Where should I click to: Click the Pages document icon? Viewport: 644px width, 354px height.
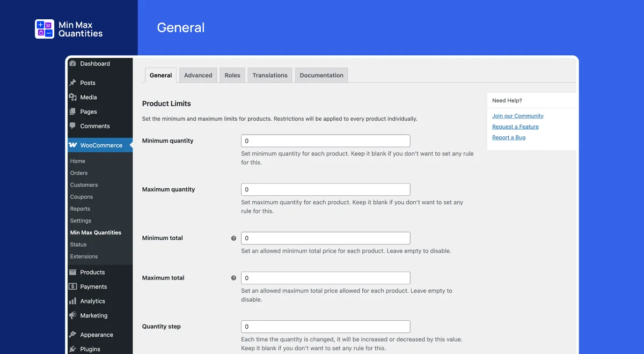click(x=73, y=112)
